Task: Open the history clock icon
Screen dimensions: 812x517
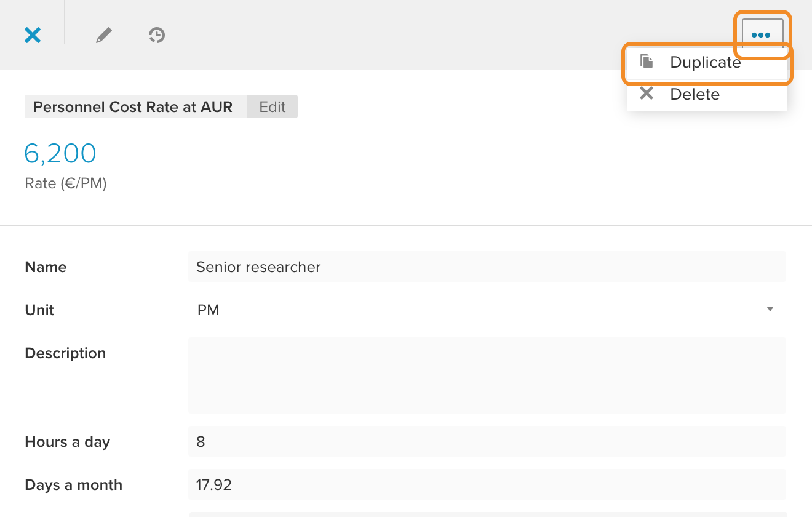Action: [157, 35]
